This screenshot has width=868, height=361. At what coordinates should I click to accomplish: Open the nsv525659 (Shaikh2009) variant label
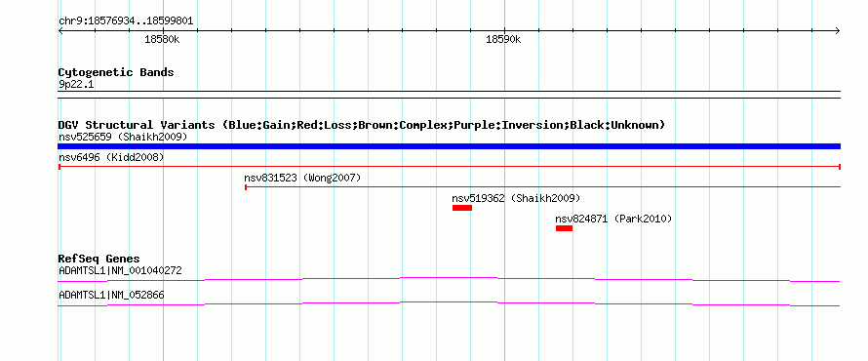(123, 137)
